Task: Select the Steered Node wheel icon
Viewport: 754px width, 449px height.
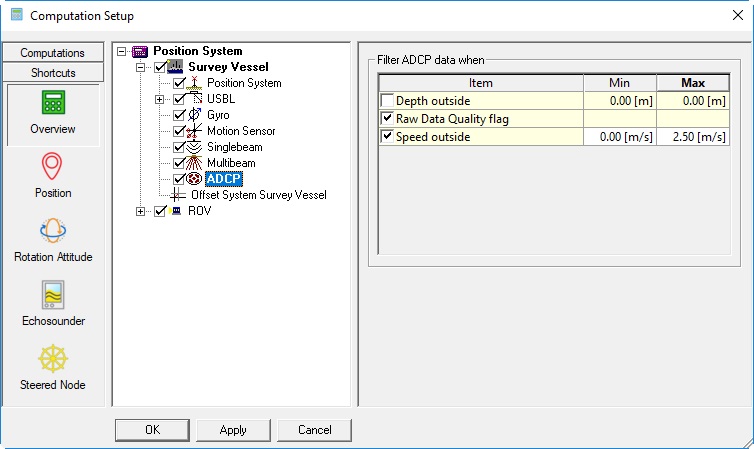Action: pyautogui.click(x=52, y=359)
